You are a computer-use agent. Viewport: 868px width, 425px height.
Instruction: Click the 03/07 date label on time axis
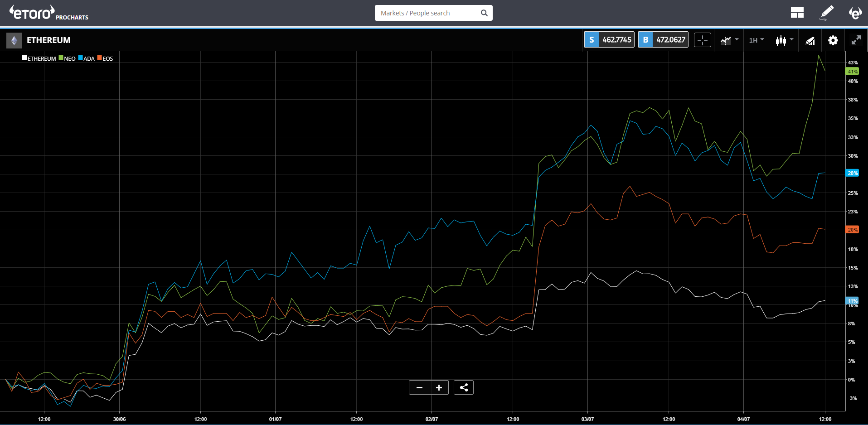point(587,419)
